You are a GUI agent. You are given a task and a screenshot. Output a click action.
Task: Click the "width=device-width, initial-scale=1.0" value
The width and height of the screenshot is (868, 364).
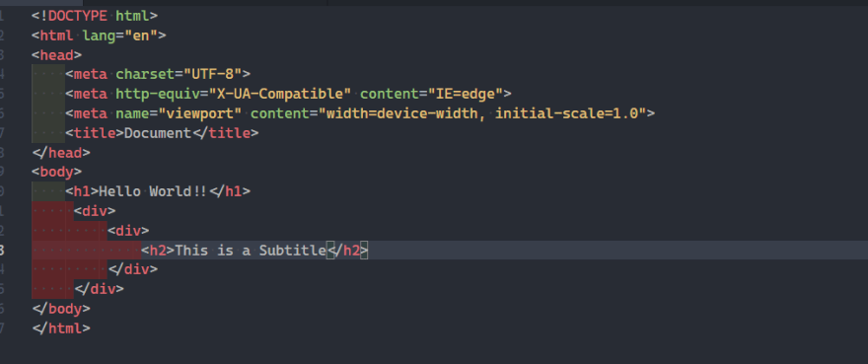click(482, 113)
